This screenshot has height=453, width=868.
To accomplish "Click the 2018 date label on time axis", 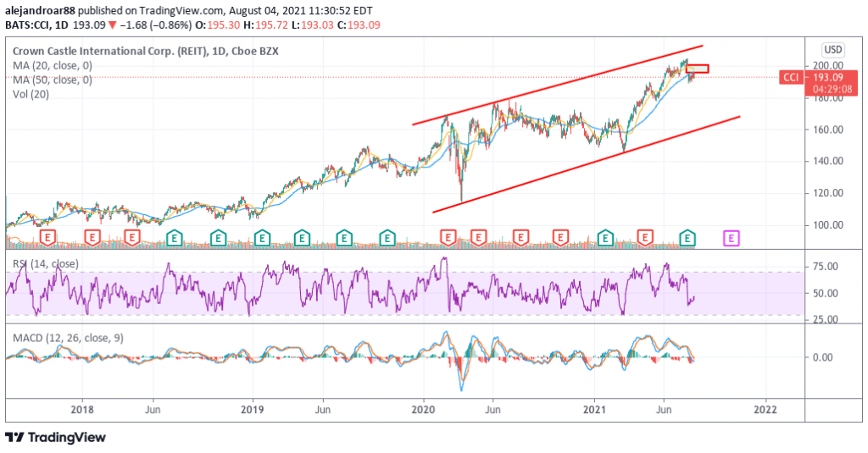I will tap(82, 410).
